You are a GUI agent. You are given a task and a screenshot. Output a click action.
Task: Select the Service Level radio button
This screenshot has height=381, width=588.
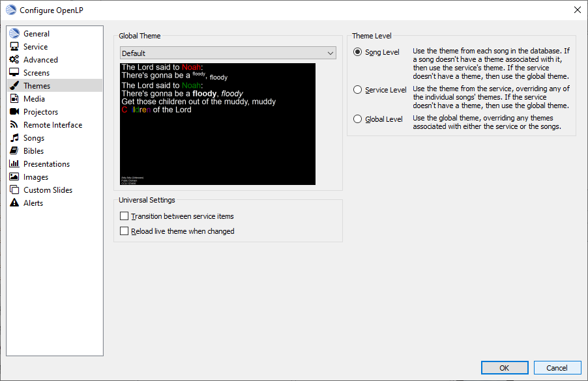358,89
